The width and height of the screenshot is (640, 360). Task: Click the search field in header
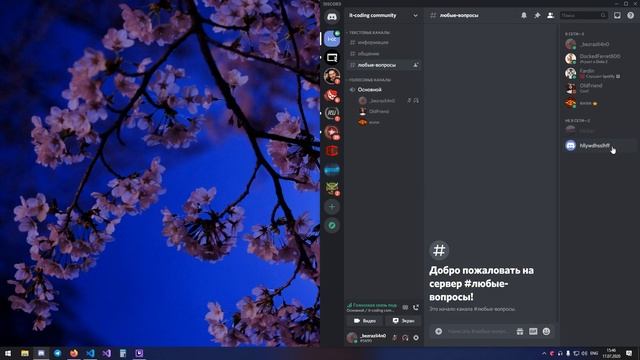tap(584, 16)
